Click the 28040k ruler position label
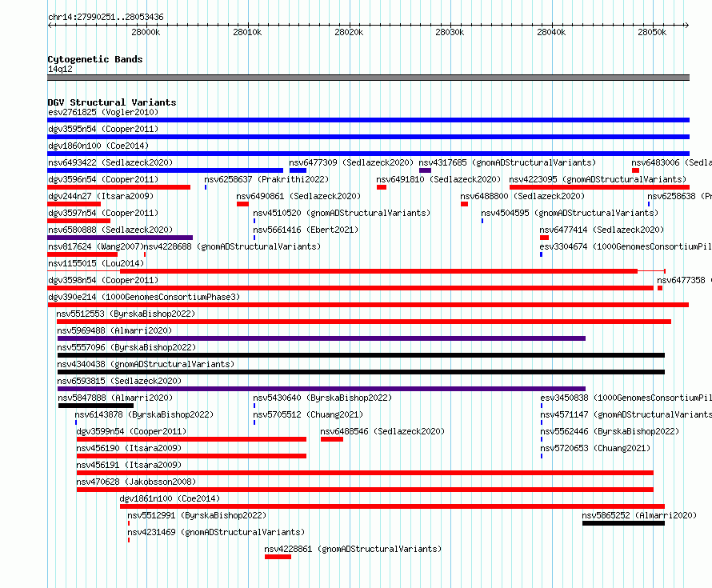 551,32
